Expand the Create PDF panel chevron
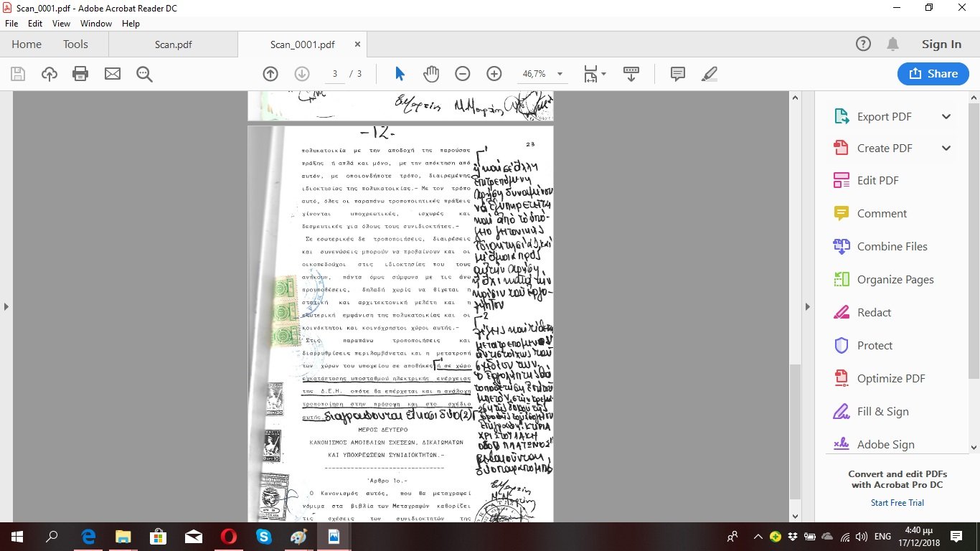This screenshot has height=551, width=980. 946,149
